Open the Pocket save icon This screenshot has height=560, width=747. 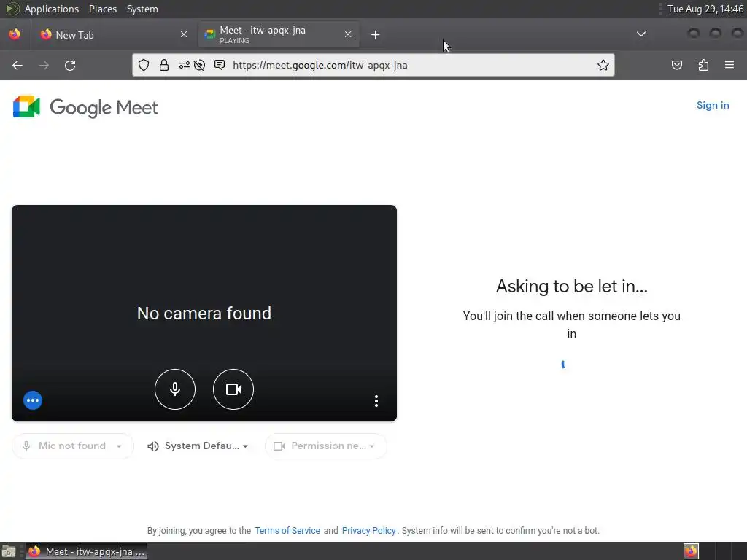click(x=676, y=65)
